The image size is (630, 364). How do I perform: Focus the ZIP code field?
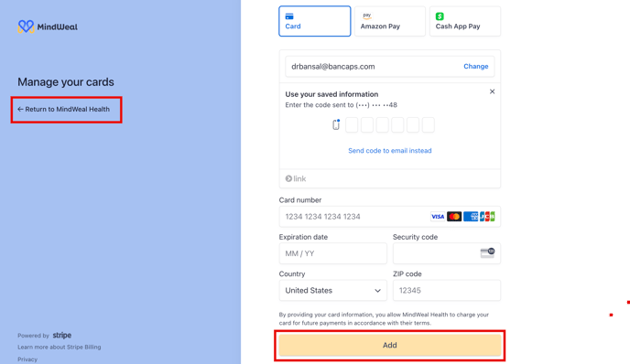(x=446, y=291)
